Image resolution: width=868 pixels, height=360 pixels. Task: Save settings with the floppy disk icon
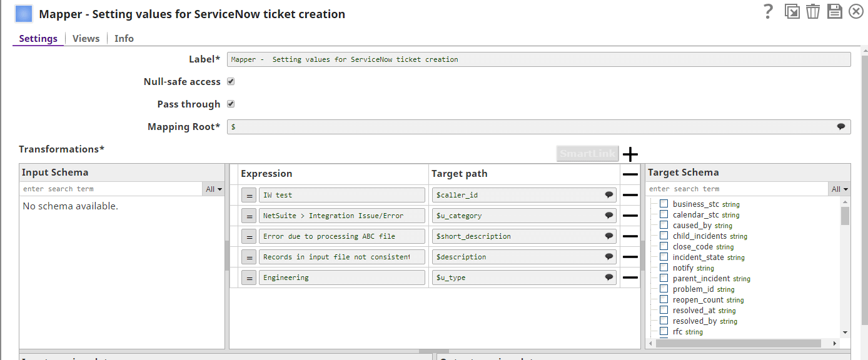pos(834,11)
